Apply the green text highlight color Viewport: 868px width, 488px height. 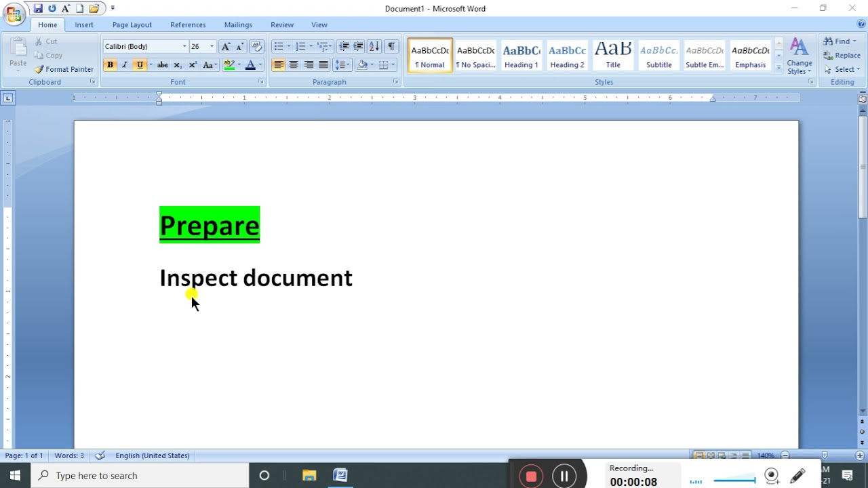[229, 65]
